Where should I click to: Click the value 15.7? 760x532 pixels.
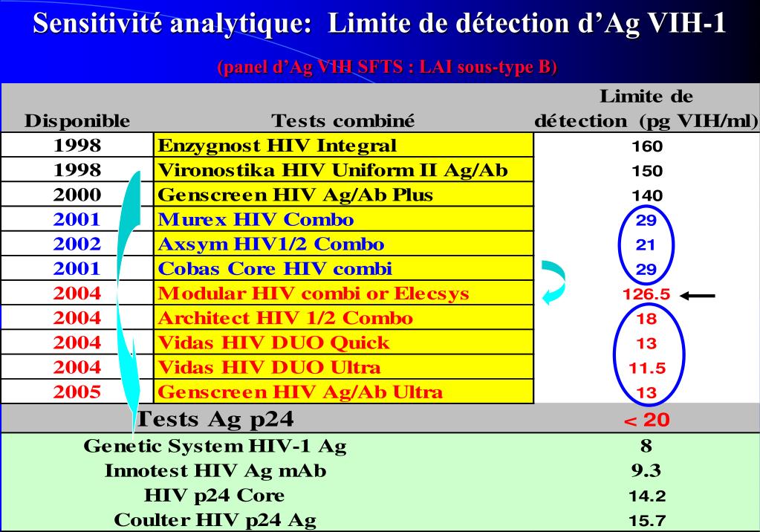pos(647,521)
